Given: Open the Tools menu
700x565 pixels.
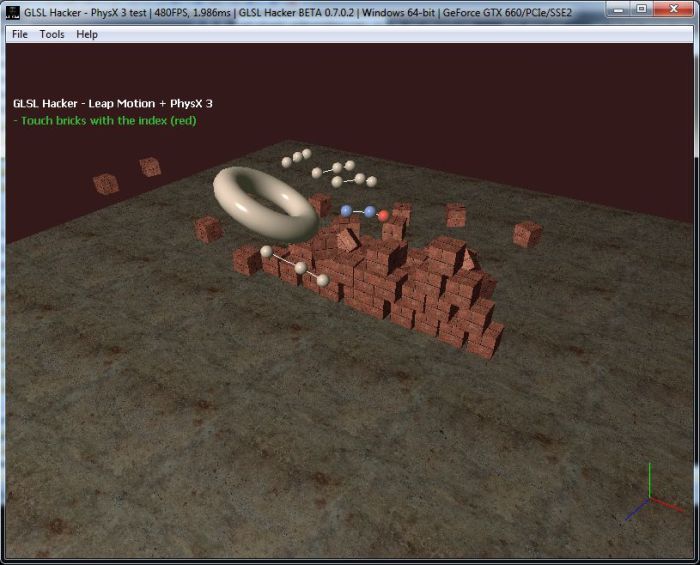Looking at the screenshot, I should pyautogui.click(x=52, y=34).
